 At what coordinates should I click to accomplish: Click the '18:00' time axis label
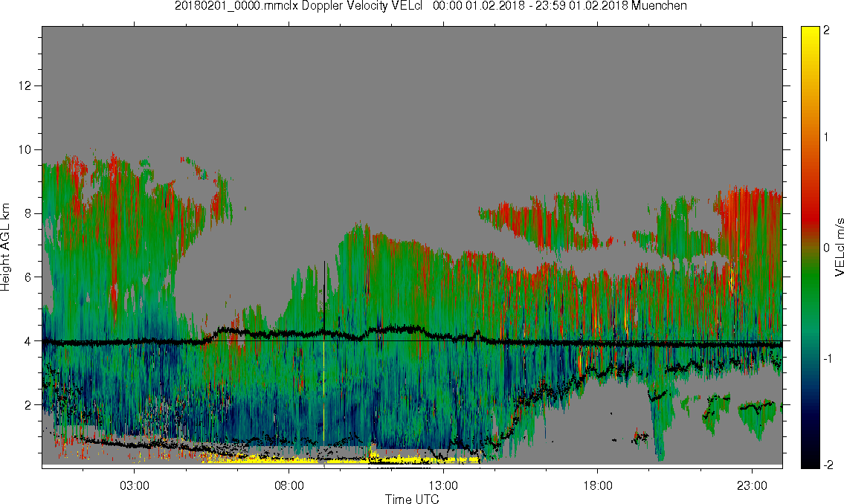pos(598,486)
